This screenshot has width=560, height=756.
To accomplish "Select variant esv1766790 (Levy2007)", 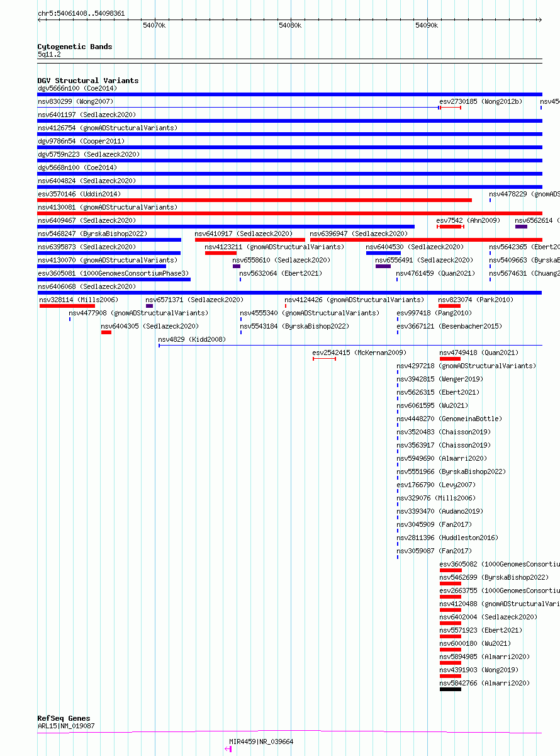I will 436,485.
